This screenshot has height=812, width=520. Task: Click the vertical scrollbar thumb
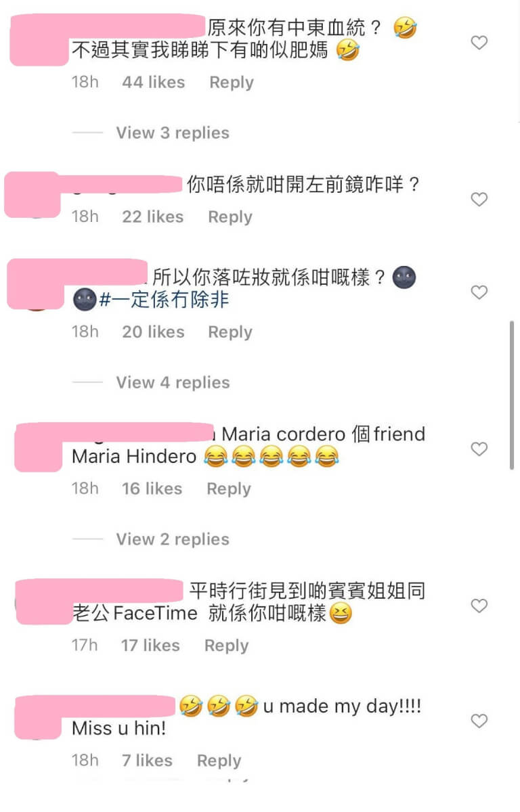(512, 395)
